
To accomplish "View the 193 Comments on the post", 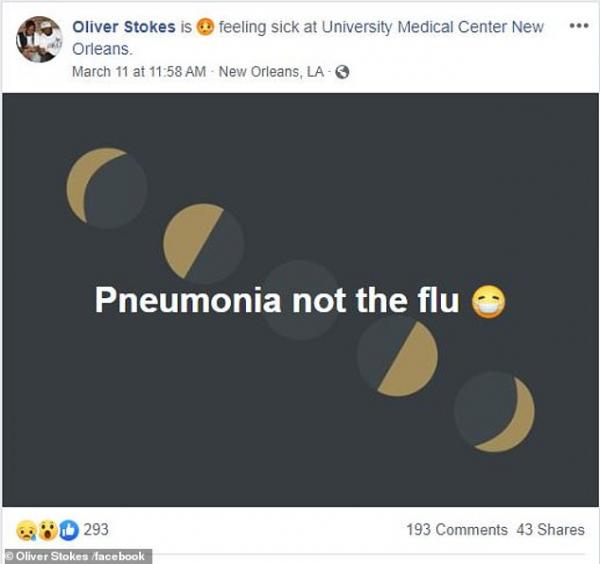I will [456, 529].
